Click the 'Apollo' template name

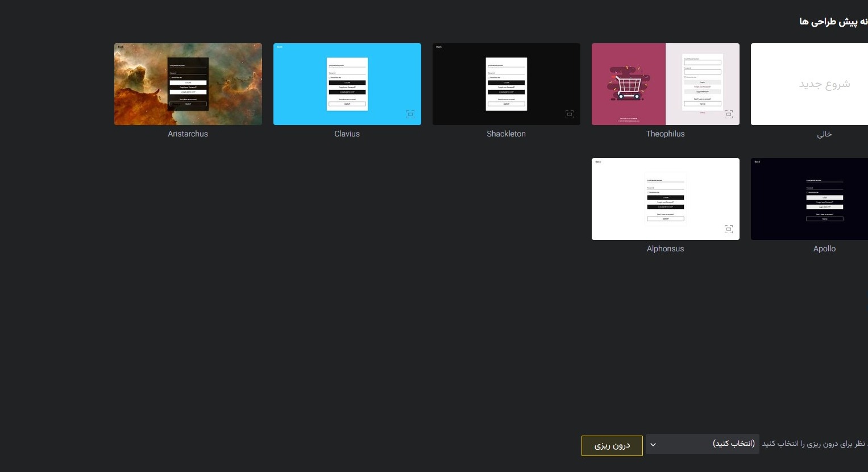824,249
